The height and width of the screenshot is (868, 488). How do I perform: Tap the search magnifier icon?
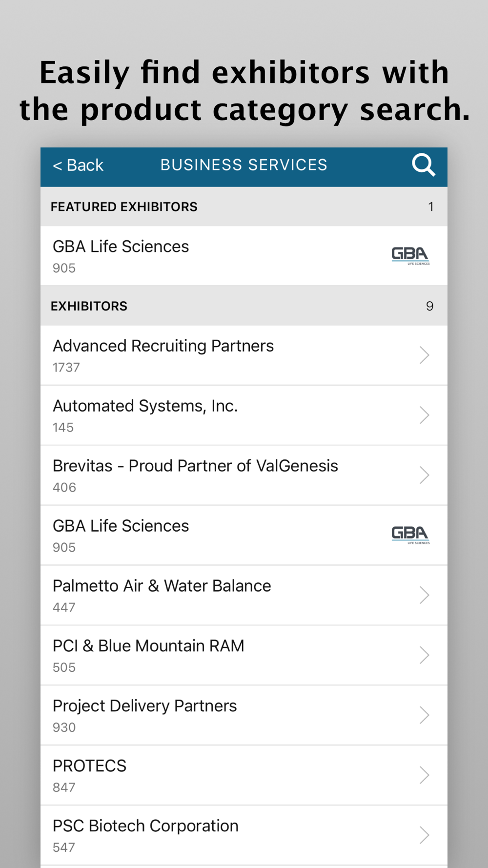click(423, 165)
